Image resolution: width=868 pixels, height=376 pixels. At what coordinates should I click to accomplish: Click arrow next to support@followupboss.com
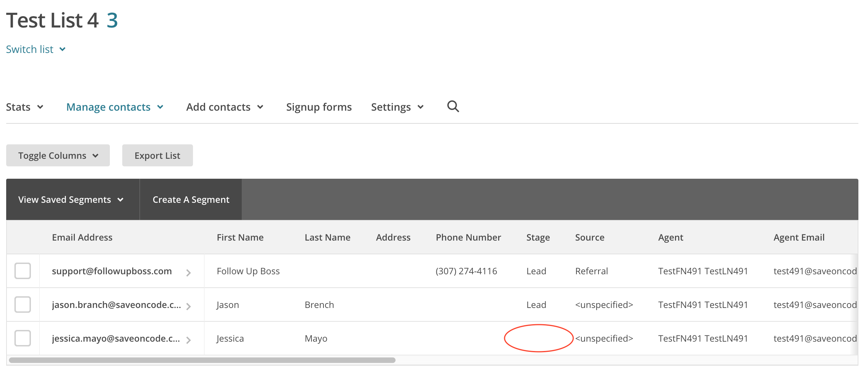click(188, 273)
